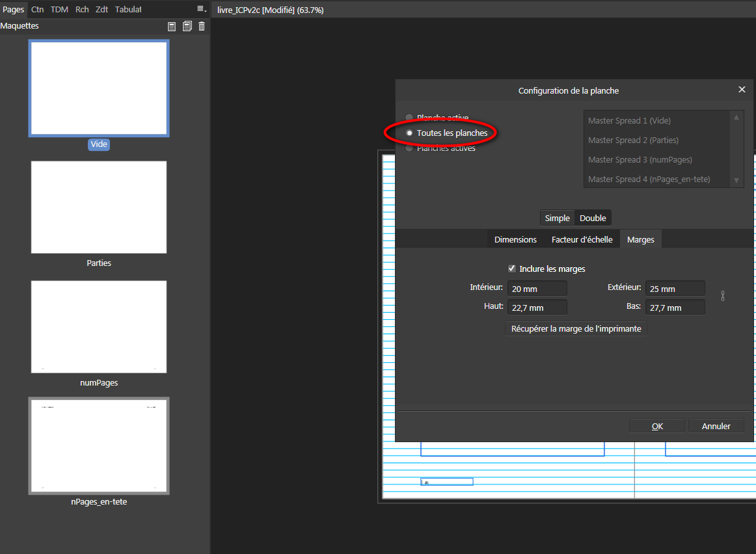This screenshot has width=756, height=554.
Task: Switch layout to Double
Action: coord(593,218)
